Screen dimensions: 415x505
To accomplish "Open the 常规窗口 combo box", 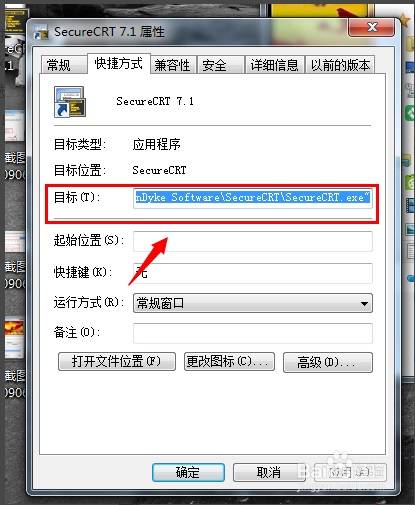I will [253, 303].
